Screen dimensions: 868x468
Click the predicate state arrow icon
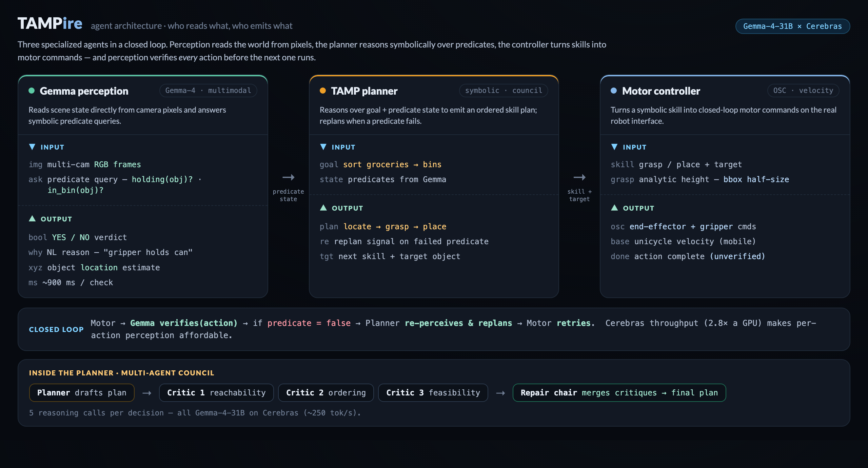[289, 177]
